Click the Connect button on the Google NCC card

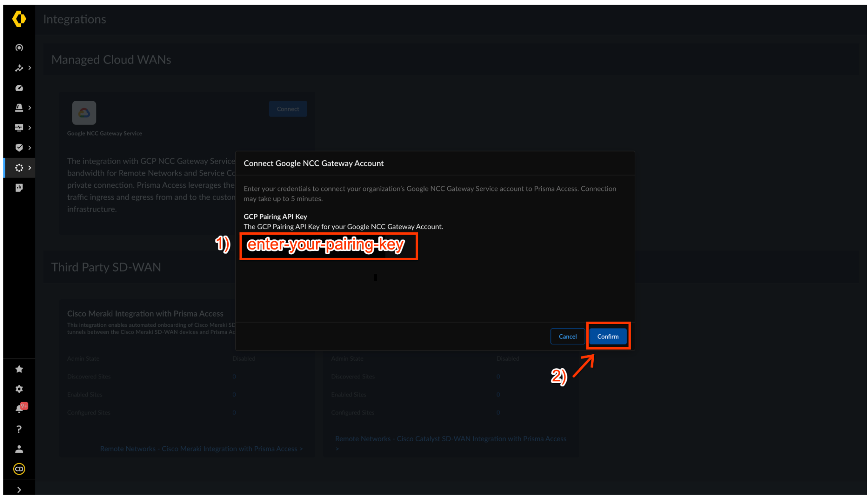pos(288,109)
